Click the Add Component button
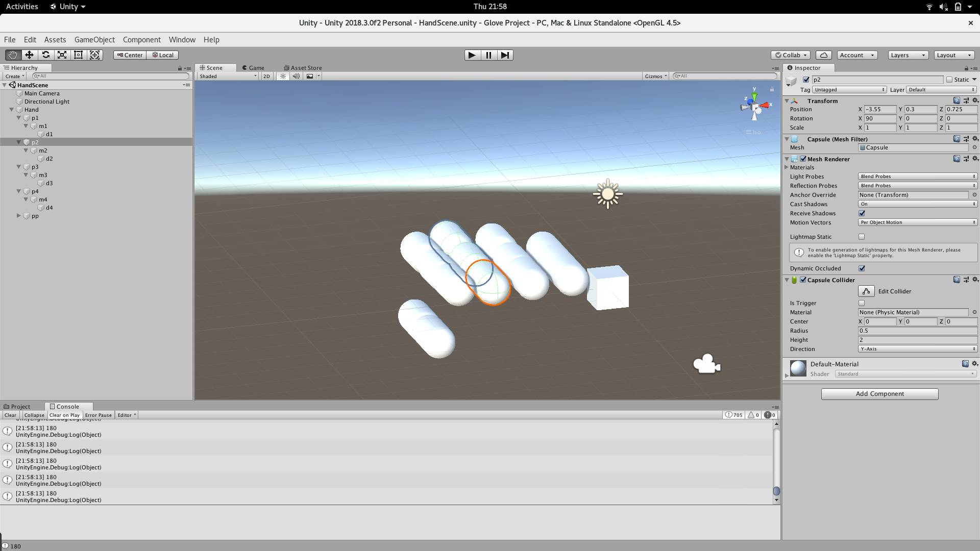 pos(879,394)
